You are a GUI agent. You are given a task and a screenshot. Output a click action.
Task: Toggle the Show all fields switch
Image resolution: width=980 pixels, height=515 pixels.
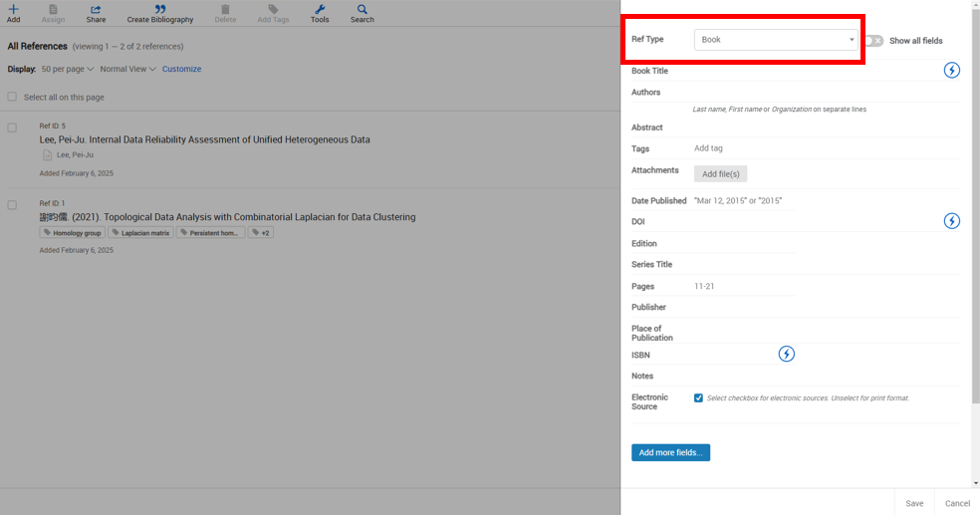click(x=873, y=41)
